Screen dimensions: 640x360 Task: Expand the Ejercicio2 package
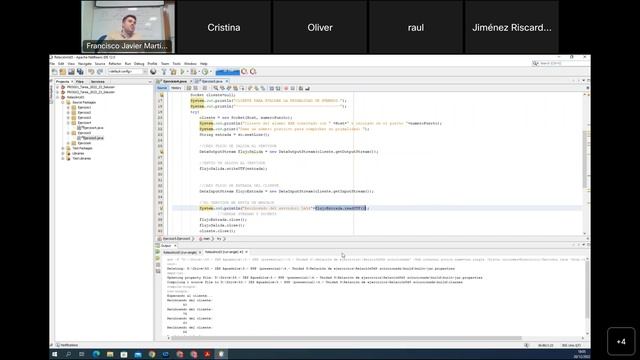pos(68,112)
